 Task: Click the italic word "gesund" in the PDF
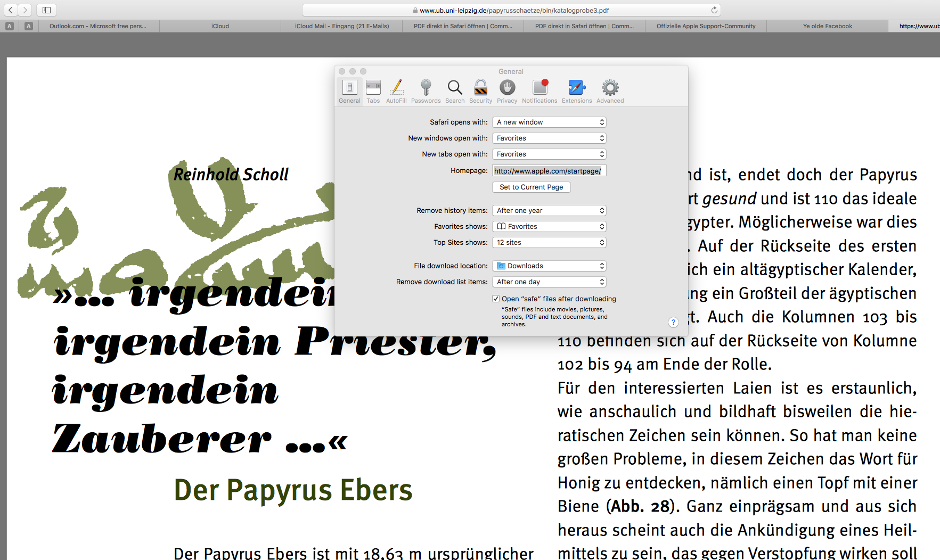tap(729, 199)
